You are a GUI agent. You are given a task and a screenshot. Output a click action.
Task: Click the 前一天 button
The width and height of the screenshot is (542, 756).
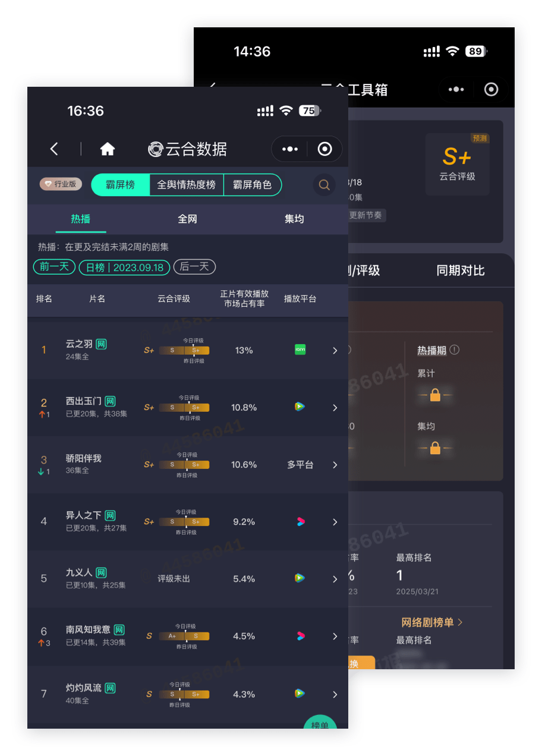click(54, 267)
